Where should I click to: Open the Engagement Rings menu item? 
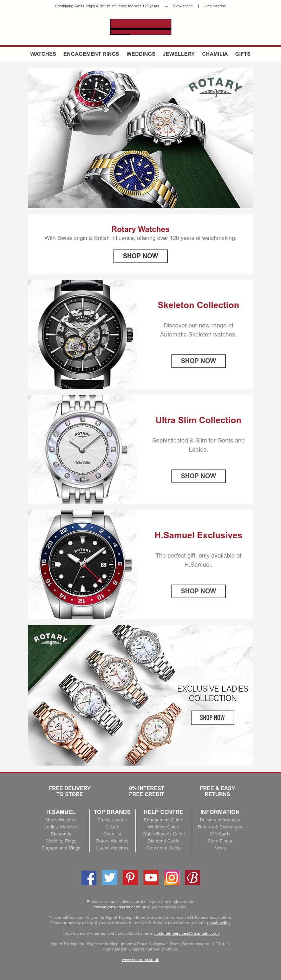[x=91, y=54]
